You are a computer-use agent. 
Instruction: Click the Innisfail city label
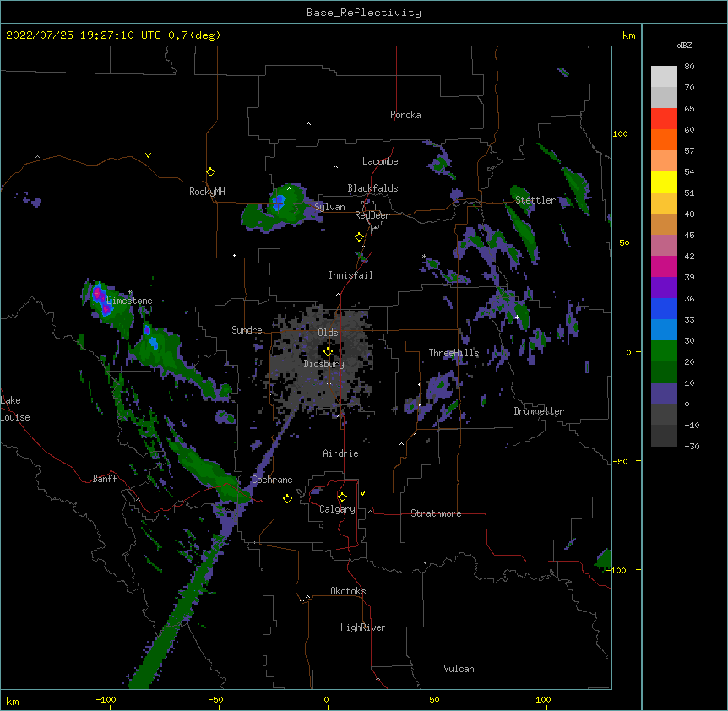pyautogui.click(x=350, y=275)
